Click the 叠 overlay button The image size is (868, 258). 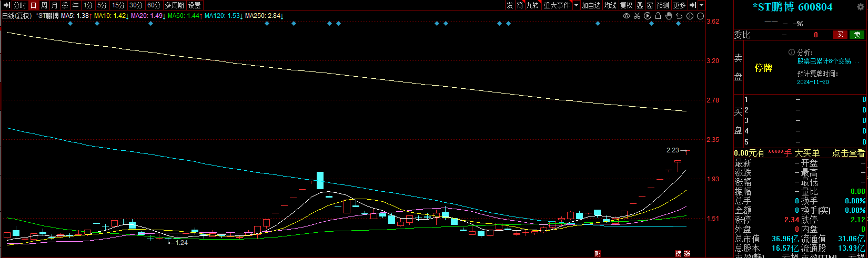(x=640, y=5)
